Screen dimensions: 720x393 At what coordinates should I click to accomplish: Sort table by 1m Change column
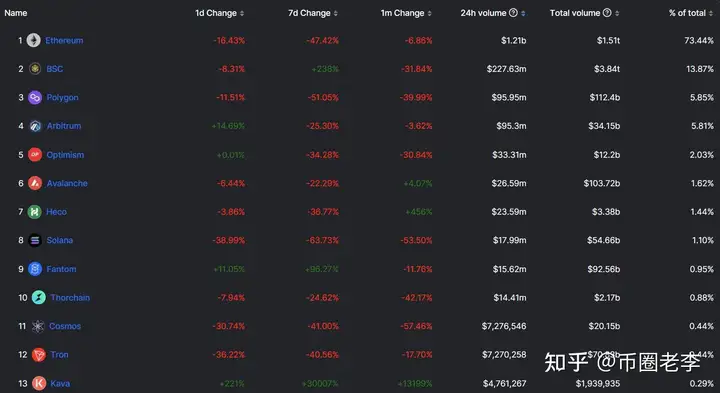[x=406, y=13]
